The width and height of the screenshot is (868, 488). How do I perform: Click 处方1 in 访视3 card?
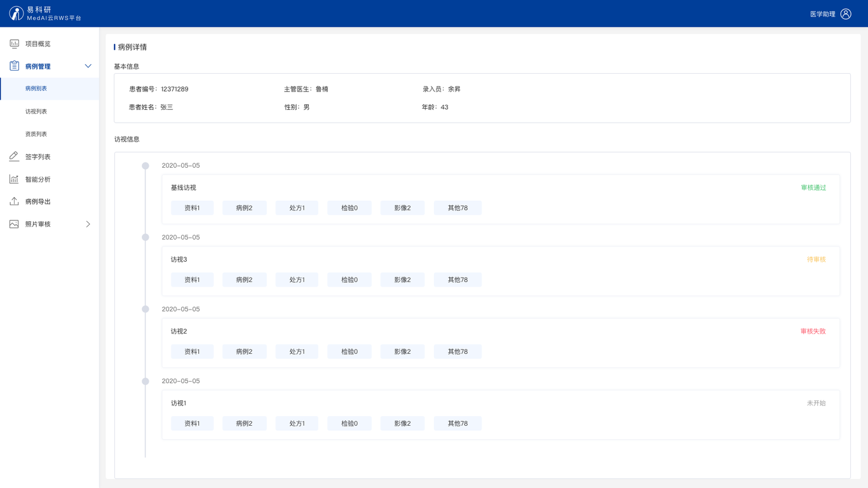[297, 280]
